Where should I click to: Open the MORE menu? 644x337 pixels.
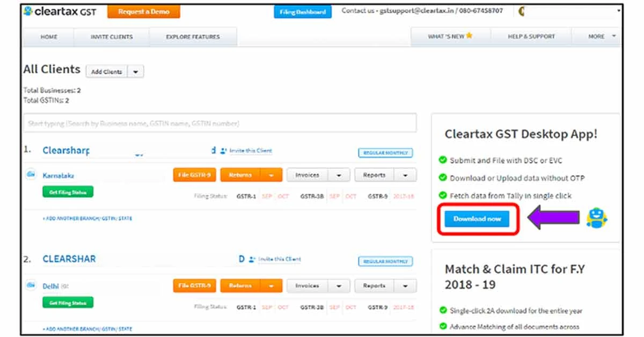pyautogui.click(x=597, y=36)
